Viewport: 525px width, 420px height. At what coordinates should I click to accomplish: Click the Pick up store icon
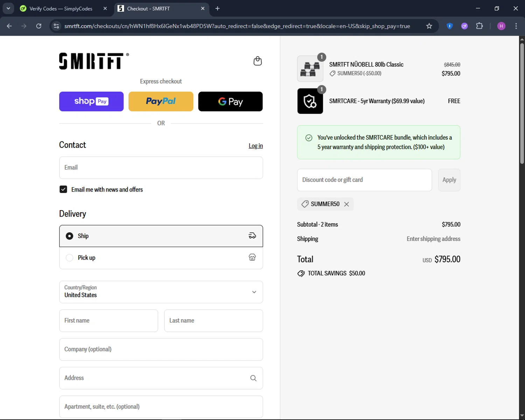click(x=252, y=258)
